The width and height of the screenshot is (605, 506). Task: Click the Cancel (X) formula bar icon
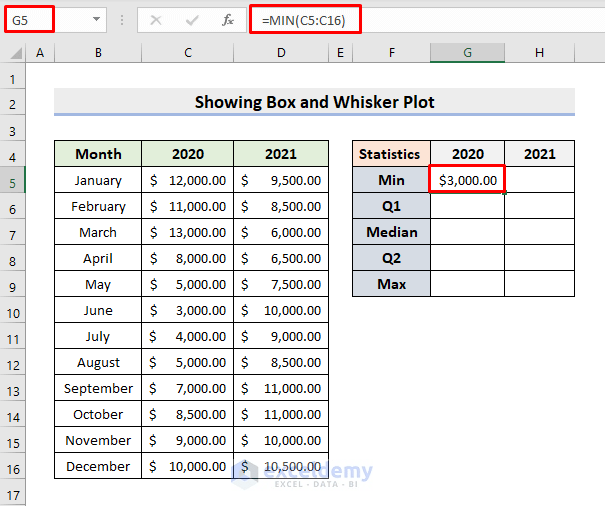click(x=156, y=20)
